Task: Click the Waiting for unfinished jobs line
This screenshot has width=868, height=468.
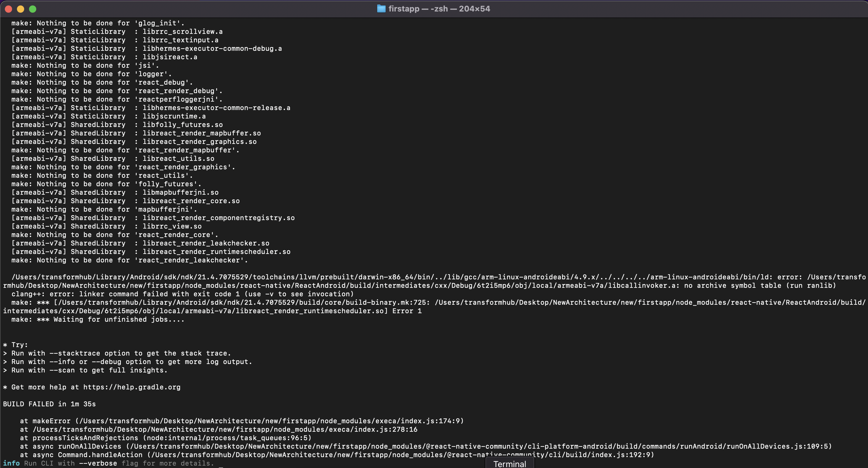Action: 98,319
